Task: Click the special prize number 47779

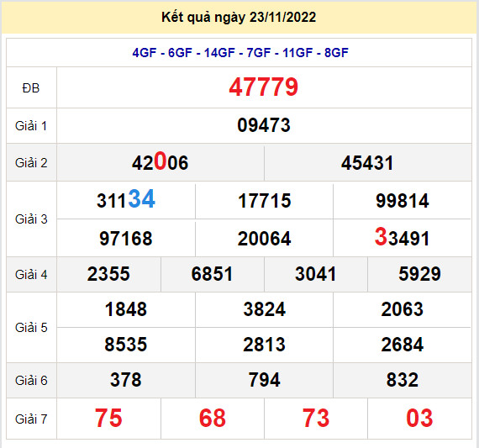Action: click(263, 87)
